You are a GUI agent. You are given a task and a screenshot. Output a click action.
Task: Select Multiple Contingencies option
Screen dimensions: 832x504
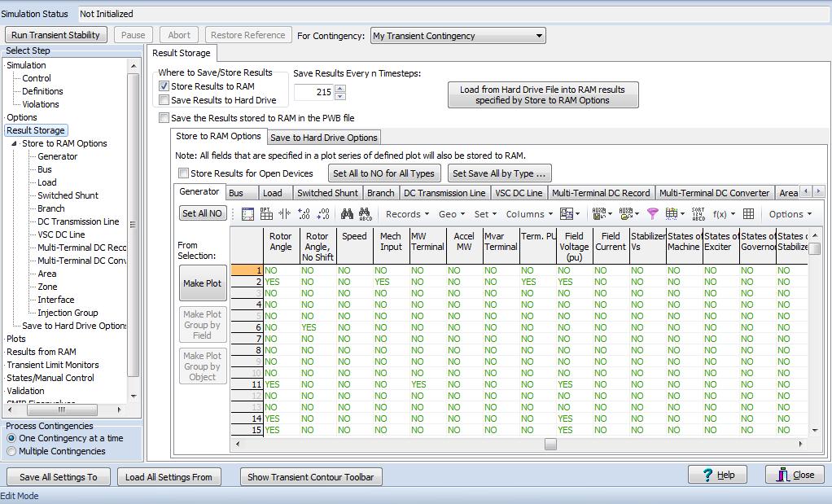pyautogui.click(x=11, y=451)
